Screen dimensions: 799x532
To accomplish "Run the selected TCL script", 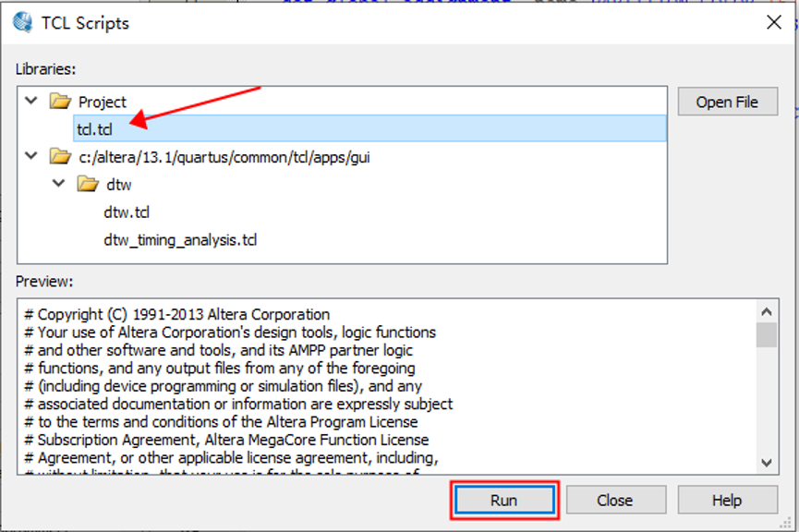I will (x=503, y=500).
